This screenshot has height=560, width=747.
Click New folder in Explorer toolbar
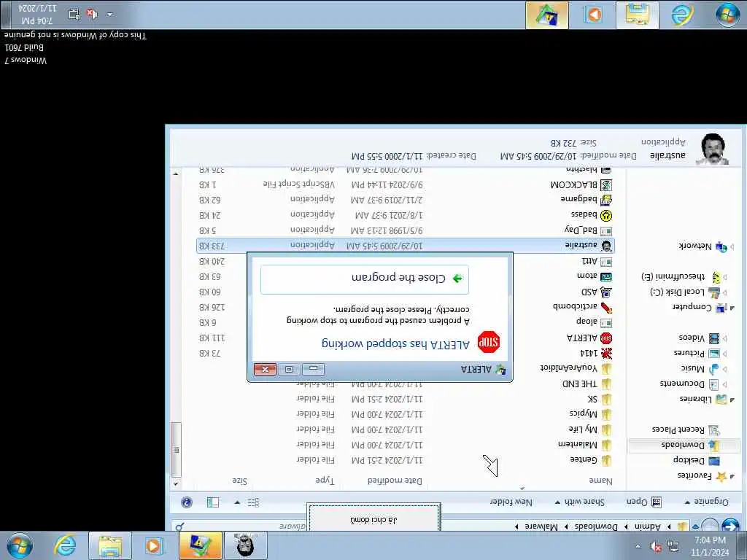[511, 502]
